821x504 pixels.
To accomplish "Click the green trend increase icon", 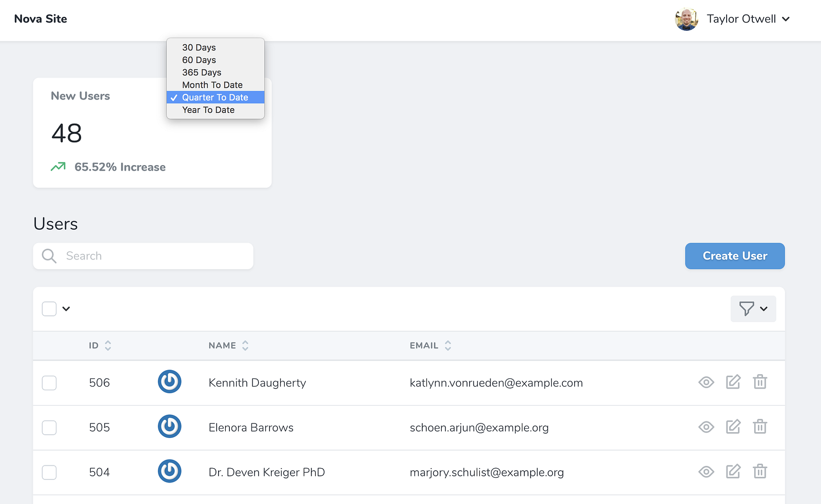I will pos(58,167).
